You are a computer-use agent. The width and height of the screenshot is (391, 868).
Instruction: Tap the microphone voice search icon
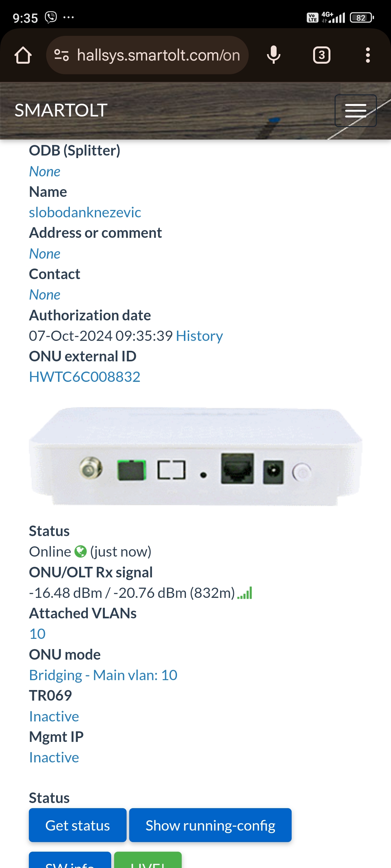coord(274,55)
